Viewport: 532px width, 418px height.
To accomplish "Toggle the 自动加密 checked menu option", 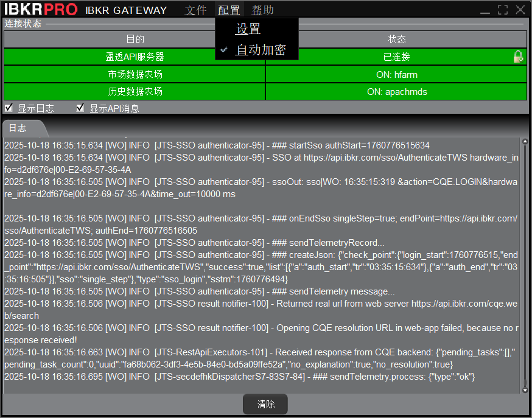I will click(260, 50).
